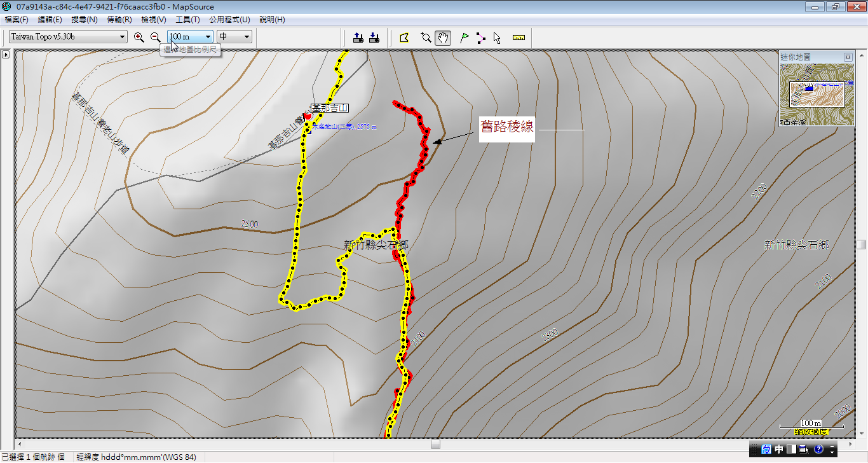Click the 已選擇 1 個航跡 status text

[33, 457]
